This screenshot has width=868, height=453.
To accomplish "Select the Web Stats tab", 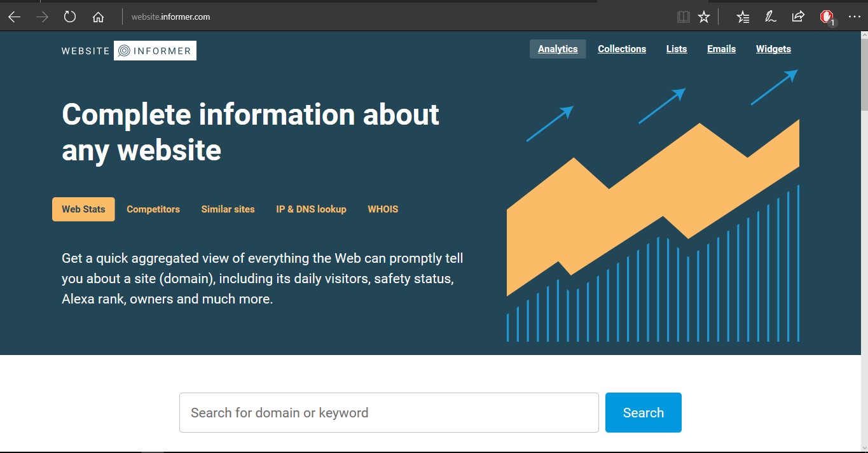I will coord(83,209).
